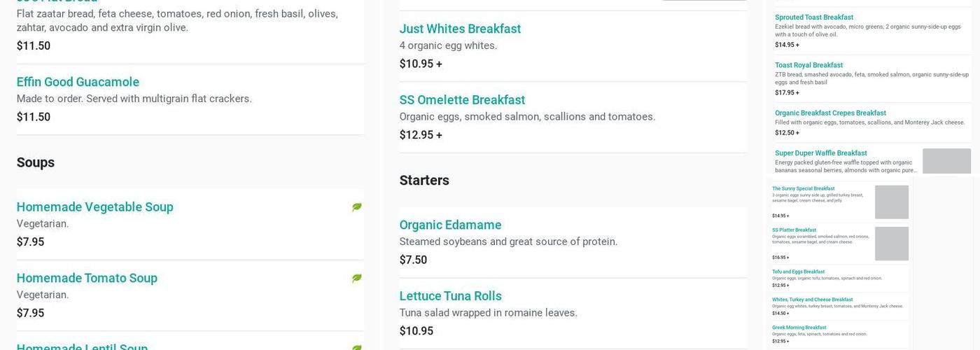The width and height of the screenshot is (980, 350).
Task: Open Sprouted Toast Breakfast item
Action: click(813, 17)
